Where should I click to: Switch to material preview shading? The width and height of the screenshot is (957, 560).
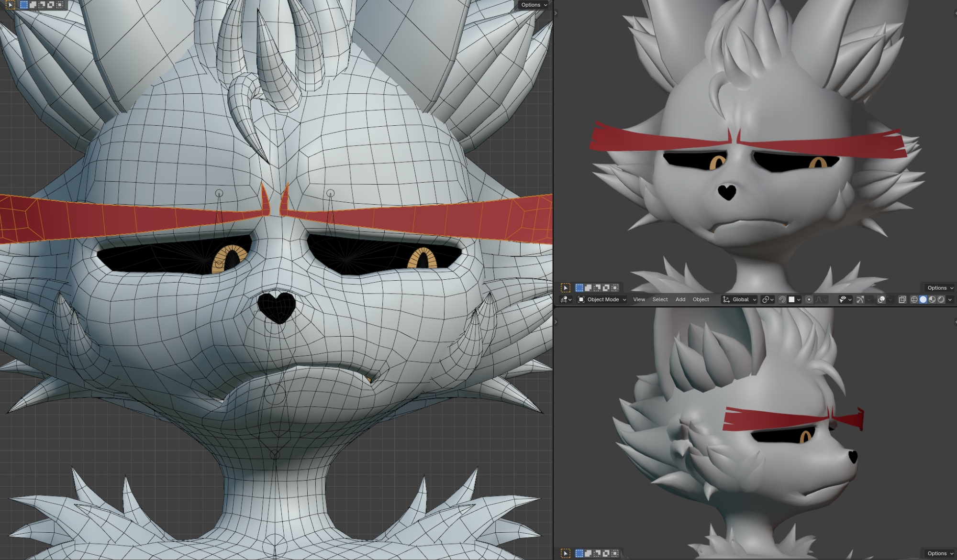pos(932,299)
